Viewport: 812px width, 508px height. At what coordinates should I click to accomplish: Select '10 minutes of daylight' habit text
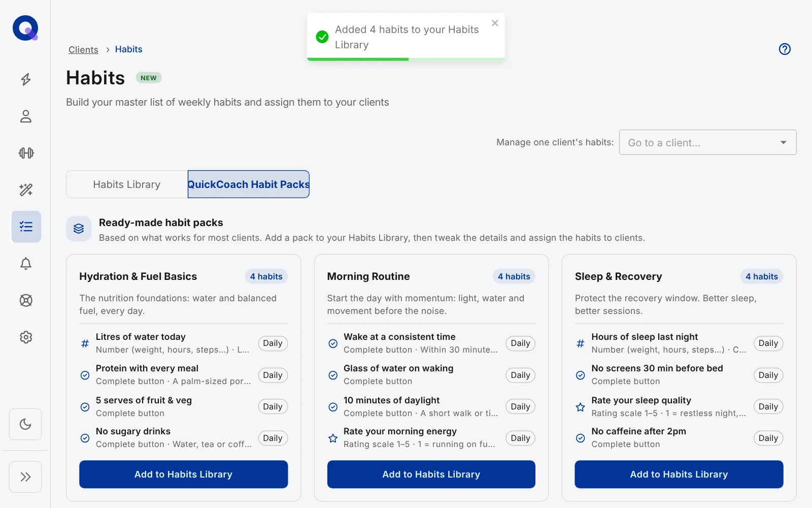392,400
